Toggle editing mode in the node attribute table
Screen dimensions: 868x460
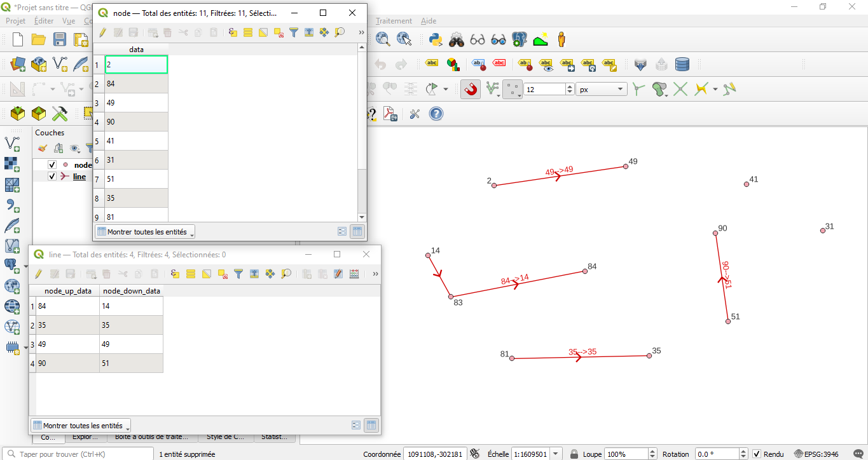pos(102,32)
